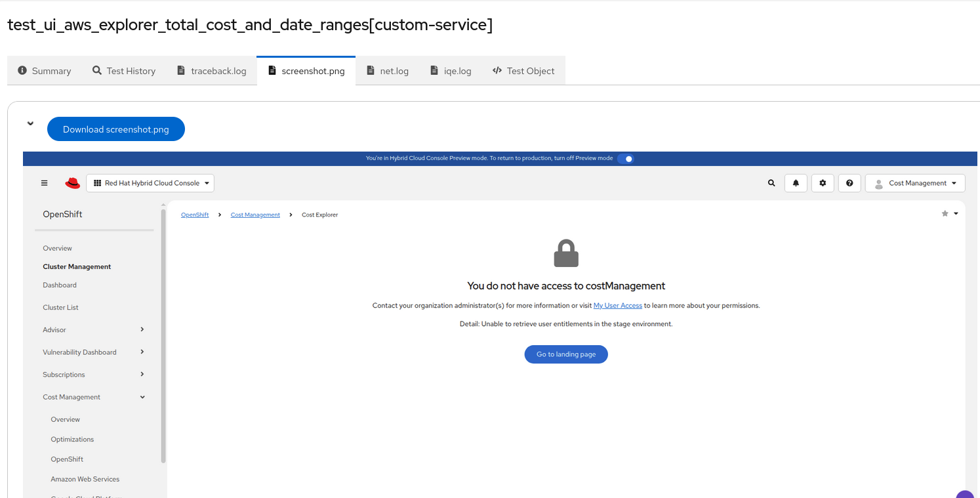Click the Red Hat logo

coord(72,183)
